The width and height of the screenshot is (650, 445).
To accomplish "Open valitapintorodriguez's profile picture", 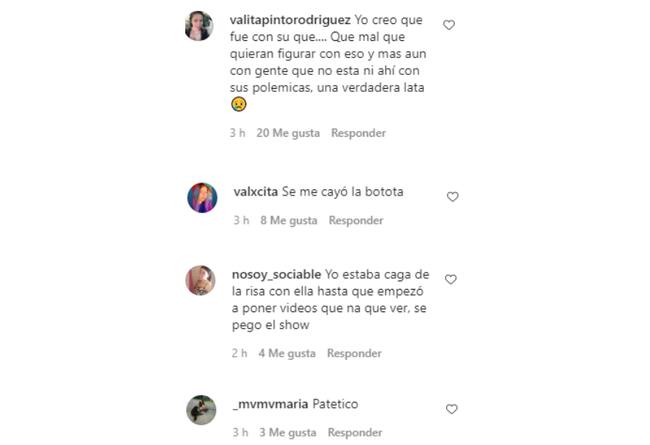I will [199, 26].
